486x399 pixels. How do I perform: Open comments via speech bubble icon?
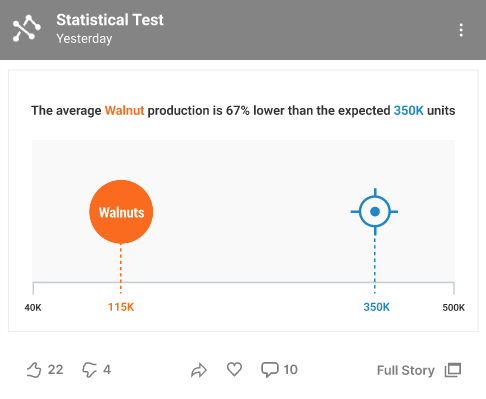(x=269, y=370)
